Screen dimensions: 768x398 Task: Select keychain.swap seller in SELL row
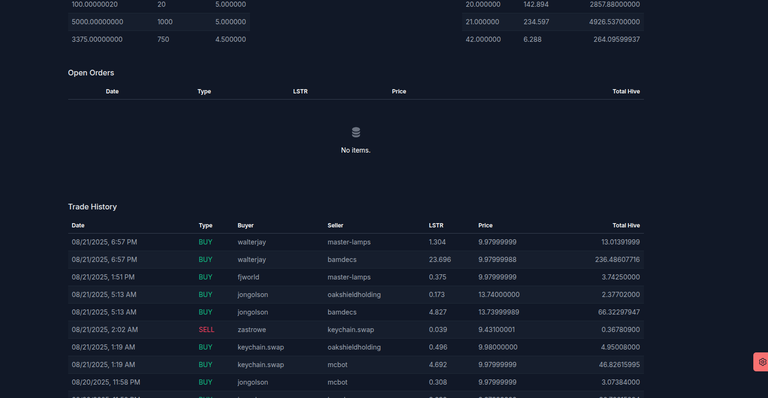tap(351, 330)
